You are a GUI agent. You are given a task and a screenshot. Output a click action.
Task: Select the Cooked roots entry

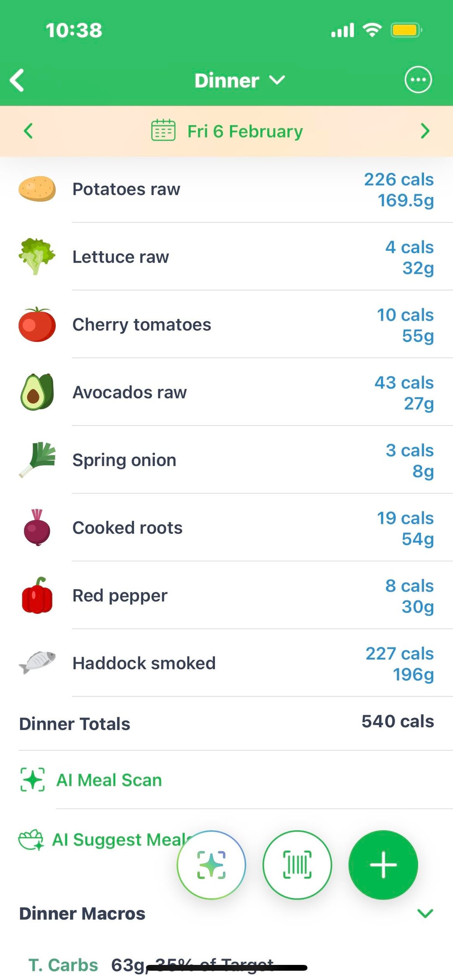128,528
